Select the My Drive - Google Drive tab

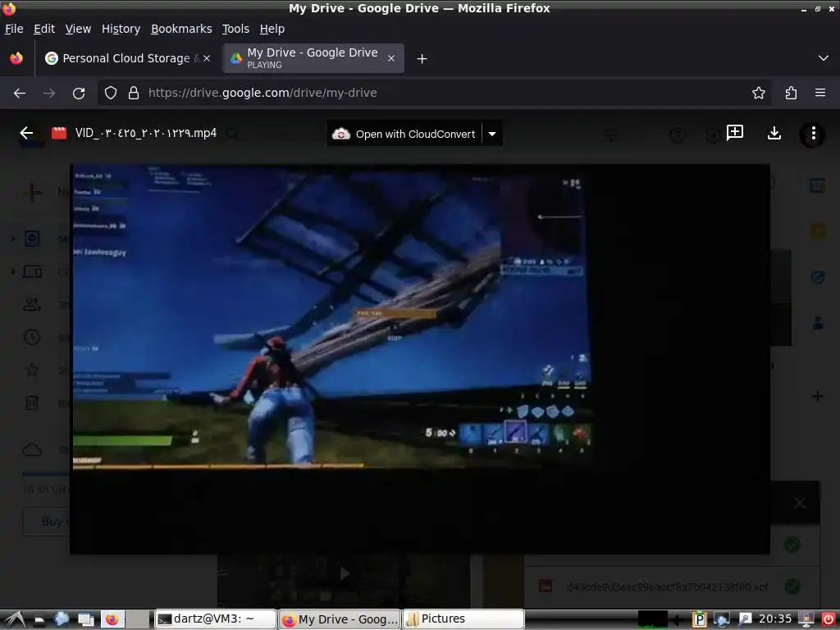pos(313,58)
